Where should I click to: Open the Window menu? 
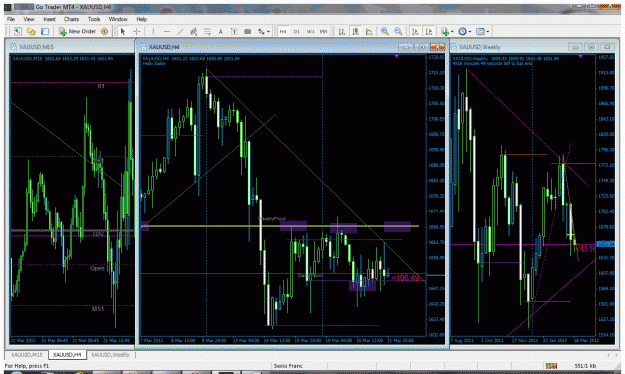(x=118, y=19)
